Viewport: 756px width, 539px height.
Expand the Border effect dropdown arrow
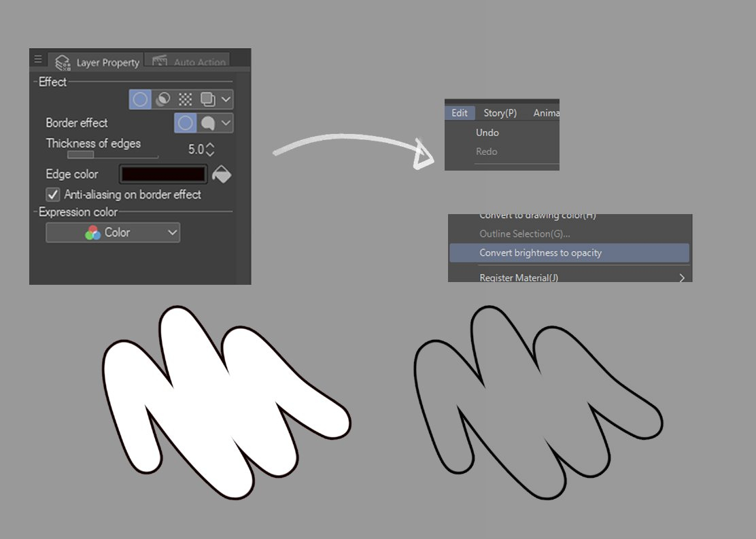tap(226, 123)
